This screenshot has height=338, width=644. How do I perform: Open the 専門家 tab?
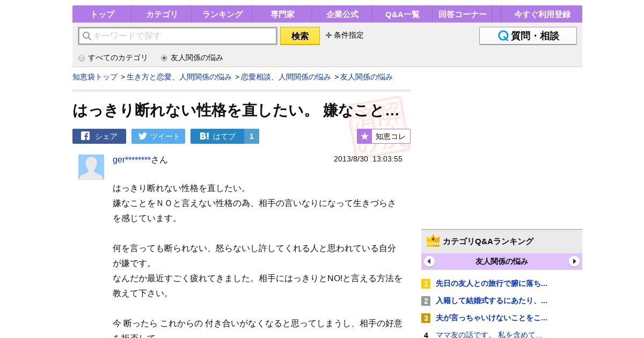point(282,14)
